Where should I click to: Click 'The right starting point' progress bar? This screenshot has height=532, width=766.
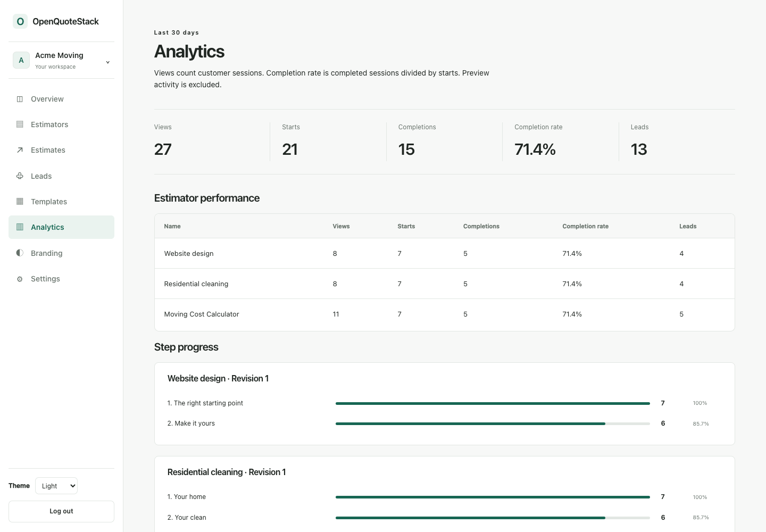tap(493, 403)
